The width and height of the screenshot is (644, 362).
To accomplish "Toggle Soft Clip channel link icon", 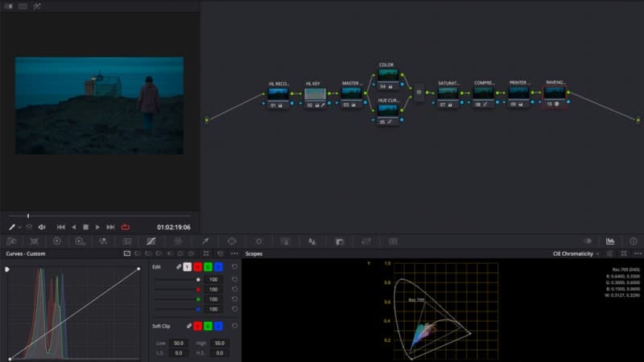I will point(189,326).
